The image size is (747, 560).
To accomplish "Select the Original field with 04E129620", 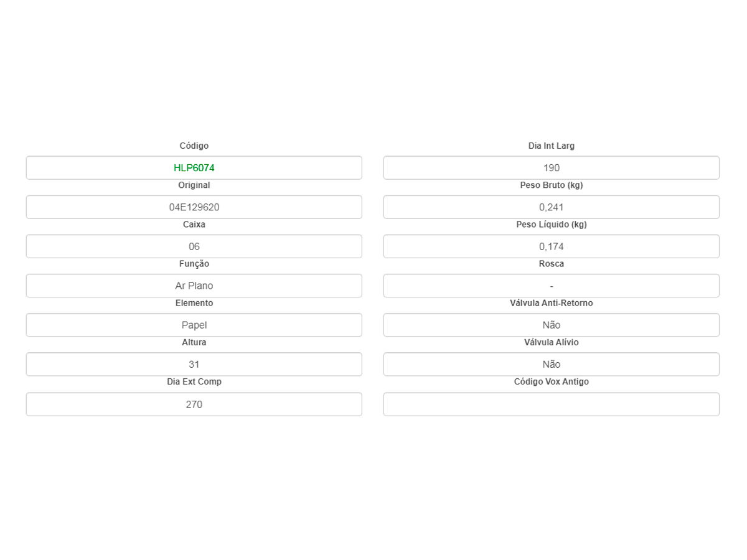I will pos(194,207).
